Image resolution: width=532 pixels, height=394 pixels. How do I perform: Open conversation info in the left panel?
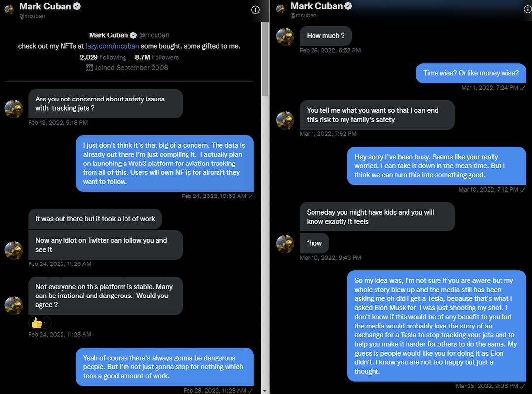pyautogui.click(x=255, y=10)
